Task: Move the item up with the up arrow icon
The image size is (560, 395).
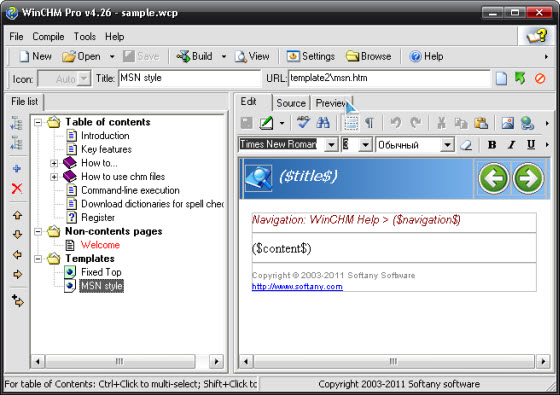Action: point(17,215)
